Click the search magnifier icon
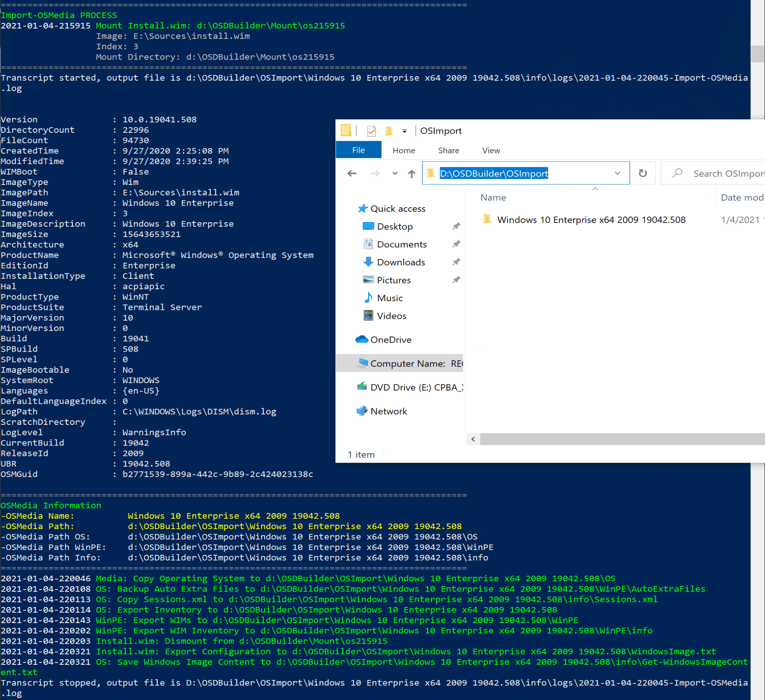 coord(677,173)
